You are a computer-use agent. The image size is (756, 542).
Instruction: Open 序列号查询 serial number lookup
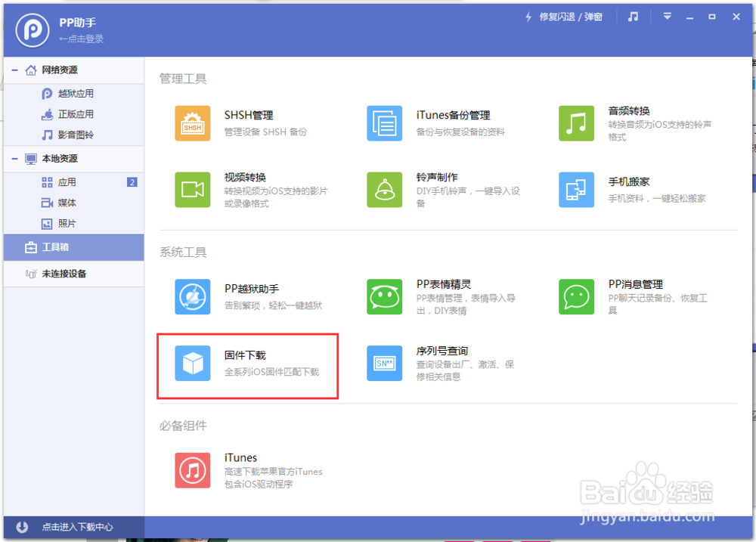click(384, 363)
